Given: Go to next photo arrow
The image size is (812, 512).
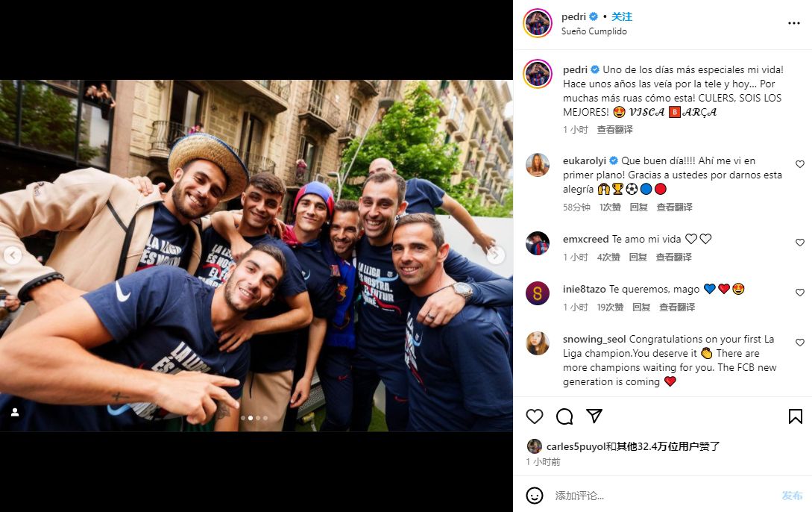Looking at the screenshot, I should (496, 255).
